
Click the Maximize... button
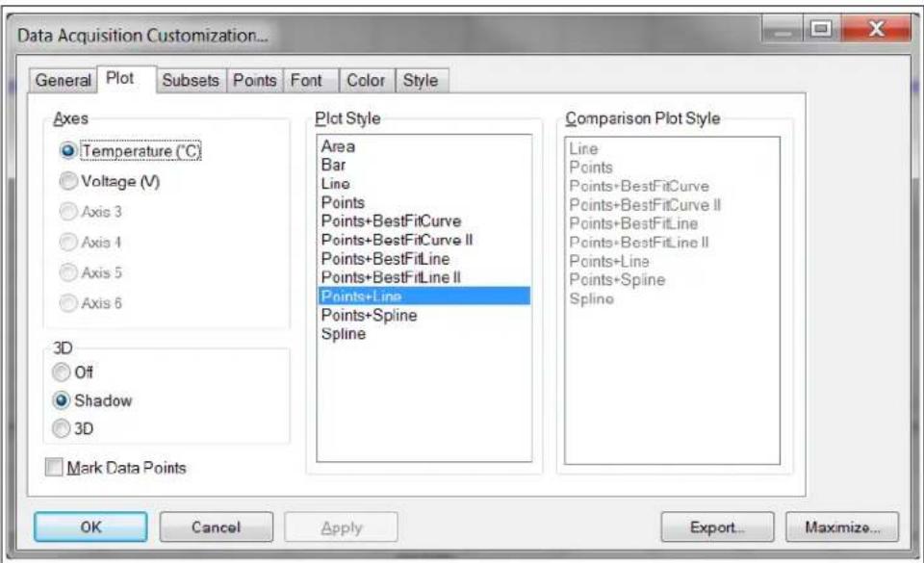(843, 526)
